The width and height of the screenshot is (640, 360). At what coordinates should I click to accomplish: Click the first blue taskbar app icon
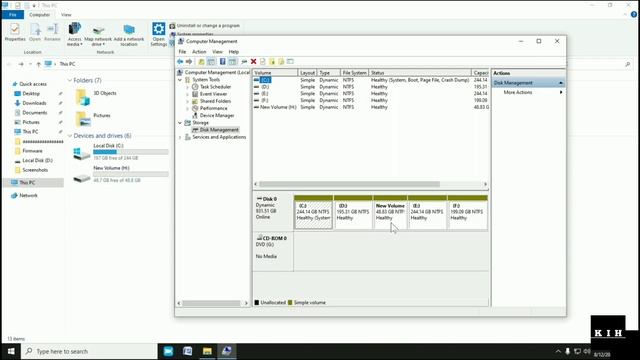coord(168,351)
